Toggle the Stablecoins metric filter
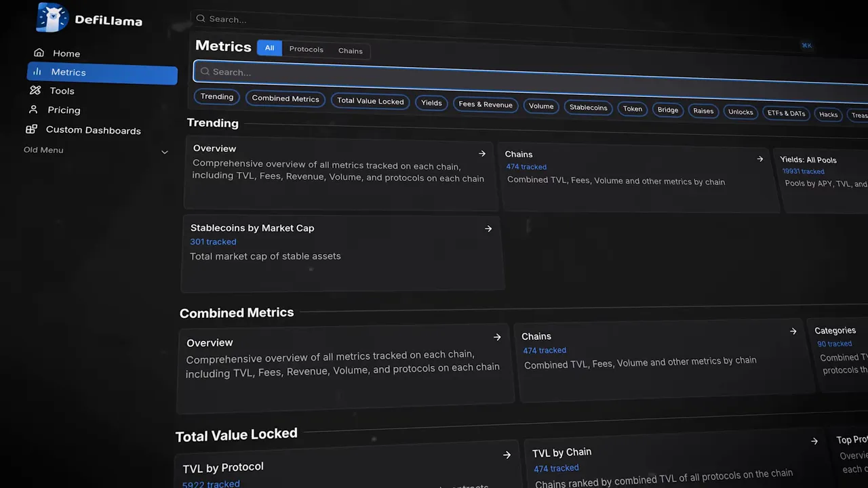 click(587, 107)
